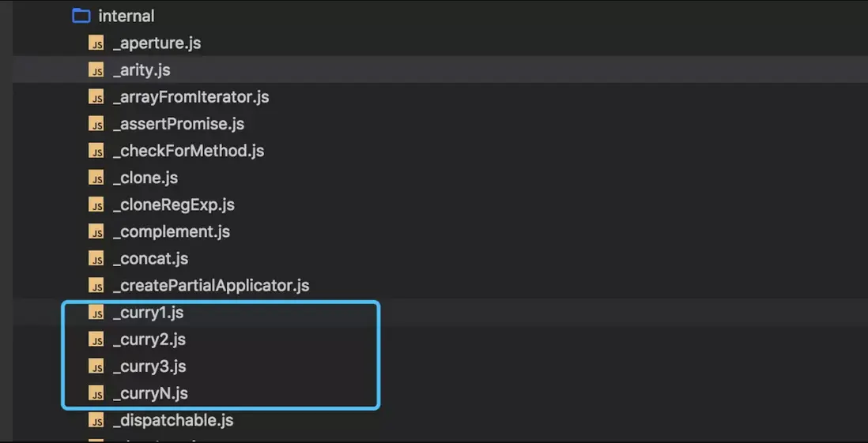Click the JS icon beside _dispatchable.js
868x443 pixels.
point(96,420)
